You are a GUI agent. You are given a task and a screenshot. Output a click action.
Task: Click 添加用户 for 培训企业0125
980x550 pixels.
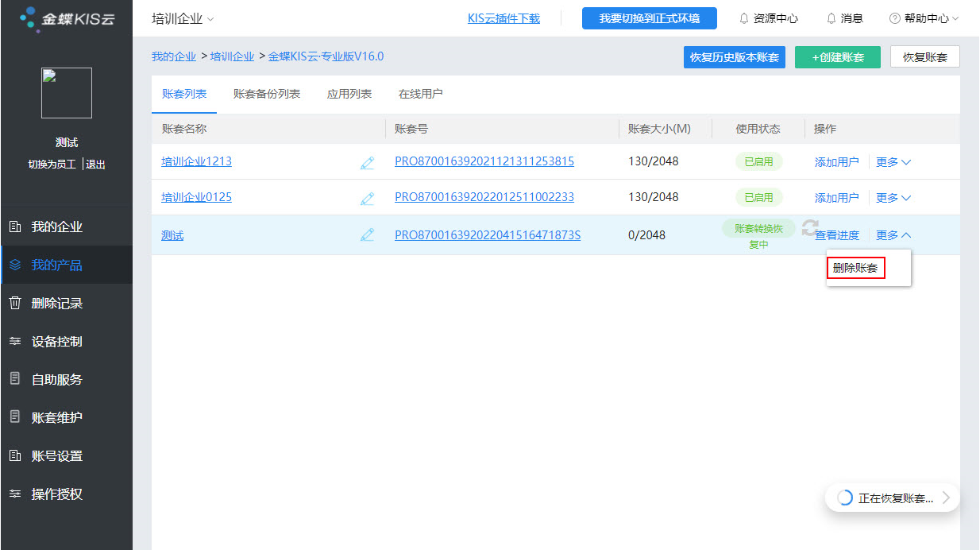837,198
